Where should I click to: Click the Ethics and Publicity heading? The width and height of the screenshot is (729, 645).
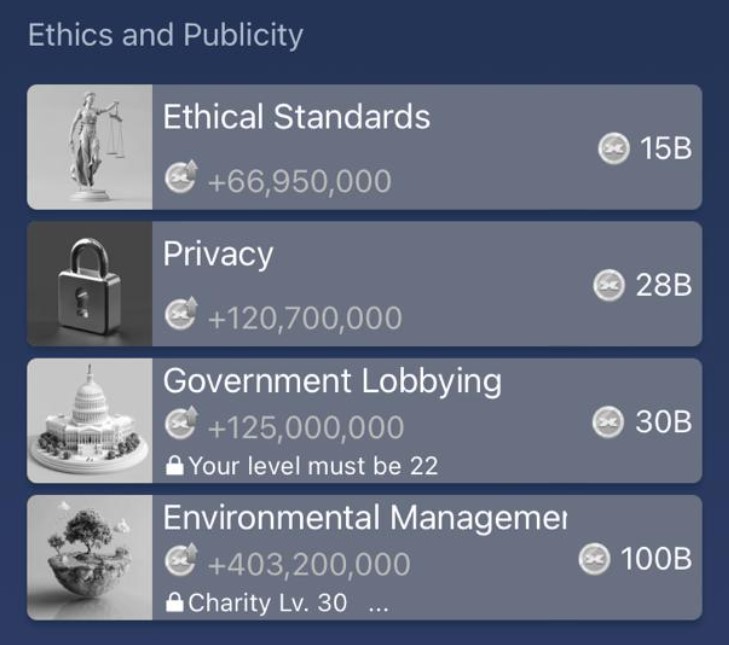click(166, 35)
